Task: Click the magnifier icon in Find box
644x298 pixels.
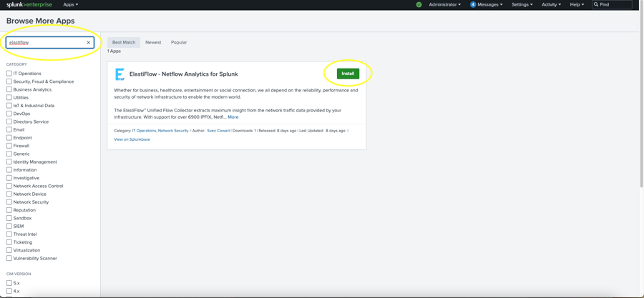Action: pos(596,4)
